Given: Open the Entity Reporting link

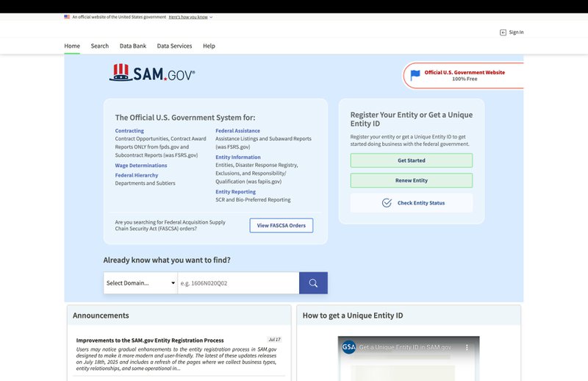Looking at the screenshot, I should coord(235,192).
